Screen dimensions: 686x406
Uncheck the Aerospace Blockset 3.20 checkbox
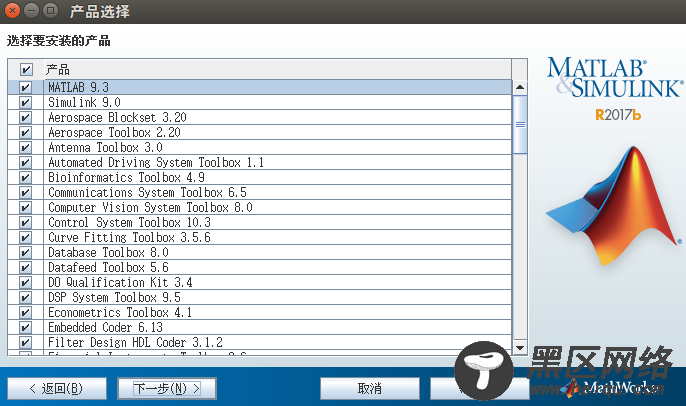pyautogui.click(x=25, y=117)
